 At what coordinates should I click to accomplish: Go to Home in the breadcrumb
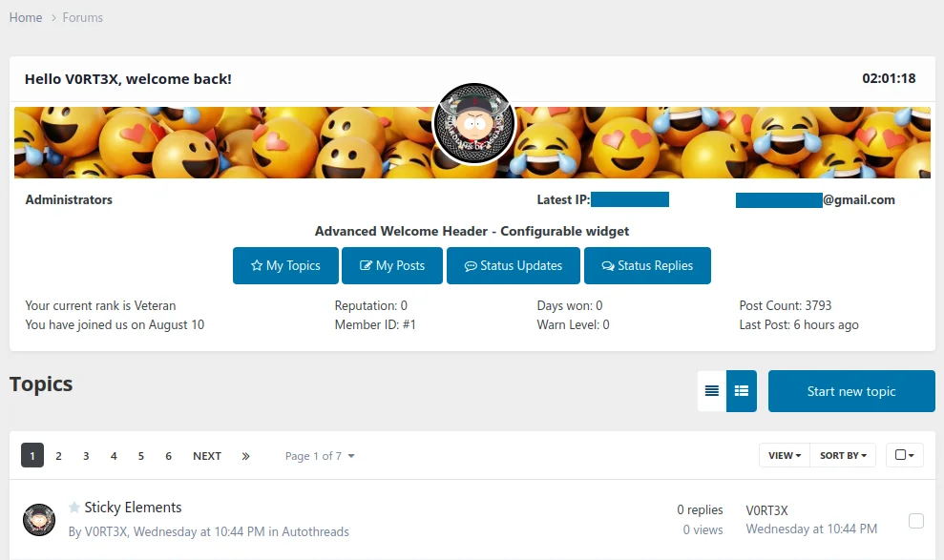point(26,17)
